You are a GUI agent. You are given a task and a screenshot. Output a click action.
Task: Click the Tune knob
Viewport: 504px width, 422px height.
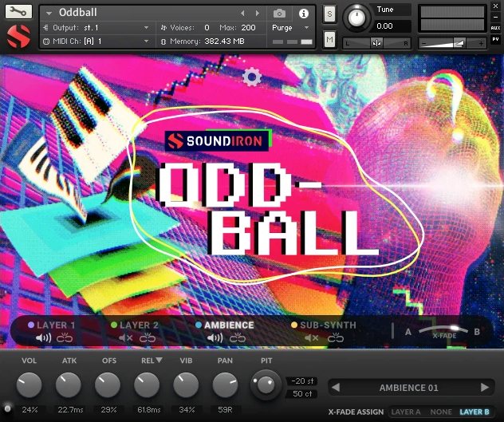(356, 18)
